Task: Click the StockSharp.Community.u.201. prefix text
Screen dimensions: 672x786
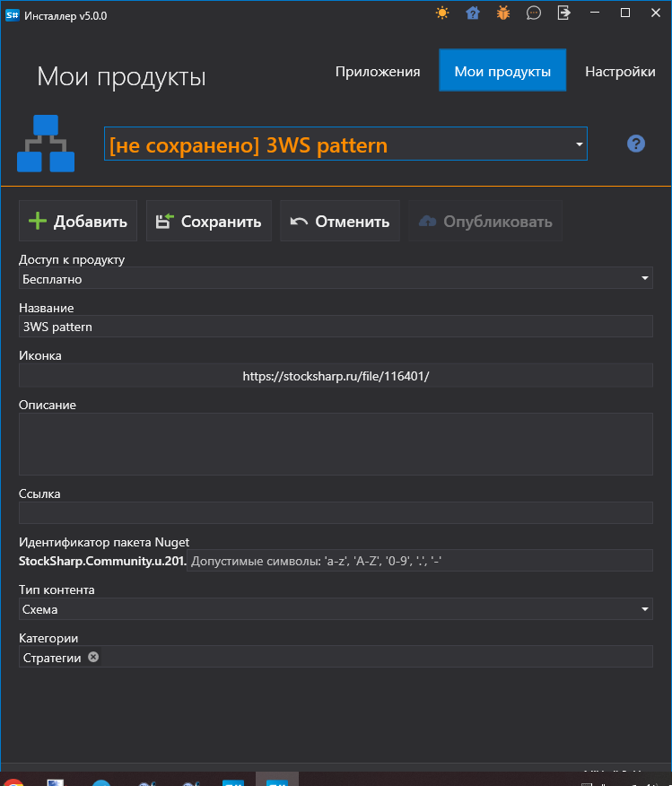Action: coord(102,561)
